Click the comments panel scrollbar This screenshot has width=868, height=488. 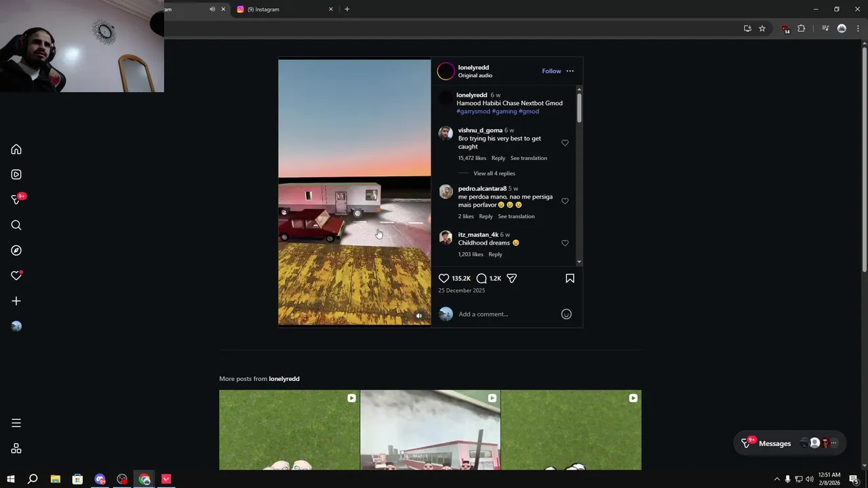[579, 107]
